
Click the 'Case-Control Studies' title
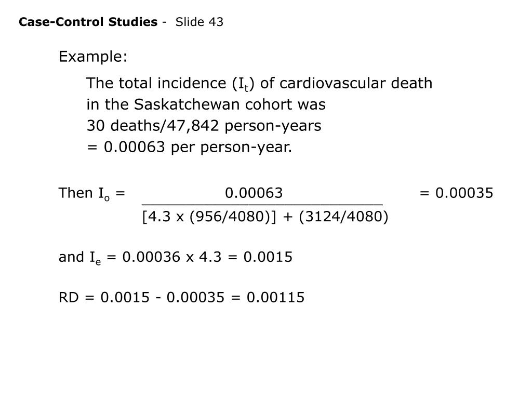tap(88, 22)
